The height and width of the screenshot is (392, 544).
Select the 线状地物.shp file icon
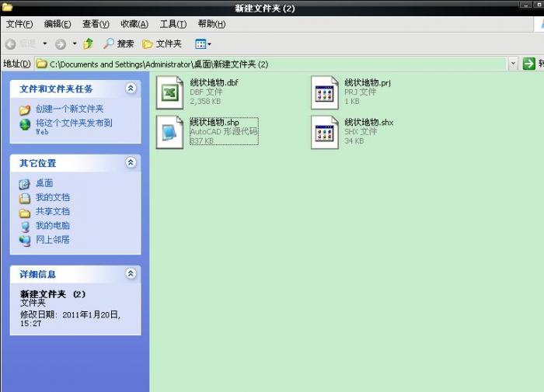tap(169, 132)
